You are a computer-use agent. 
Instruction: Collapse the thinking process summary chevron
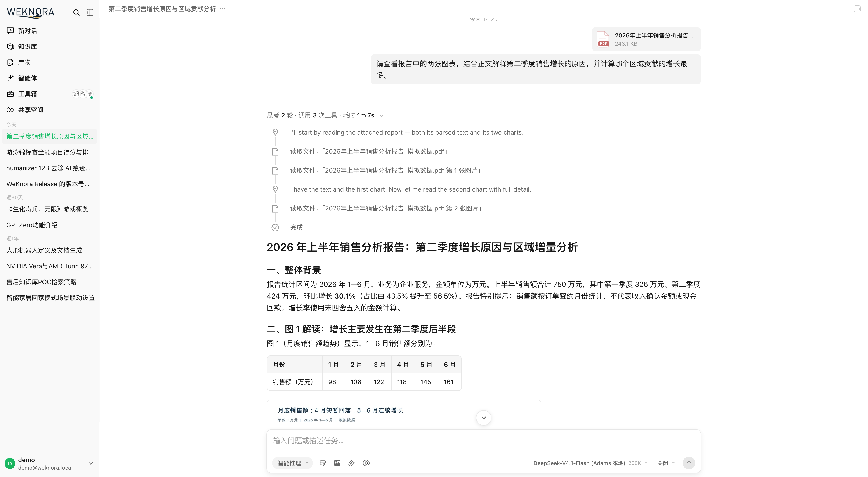[x=381, y=115]
